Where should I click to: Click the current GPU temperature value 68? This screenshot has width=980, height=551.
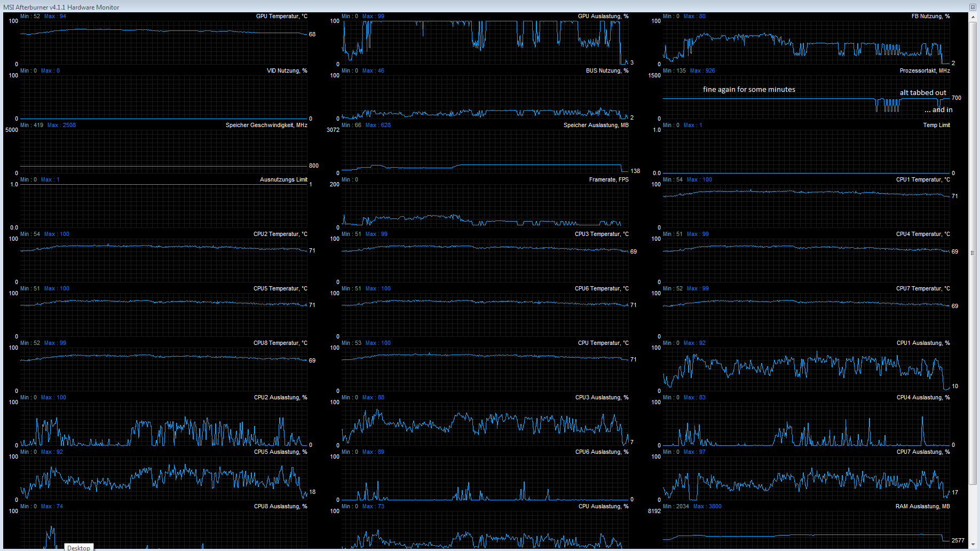coord(312,35)
